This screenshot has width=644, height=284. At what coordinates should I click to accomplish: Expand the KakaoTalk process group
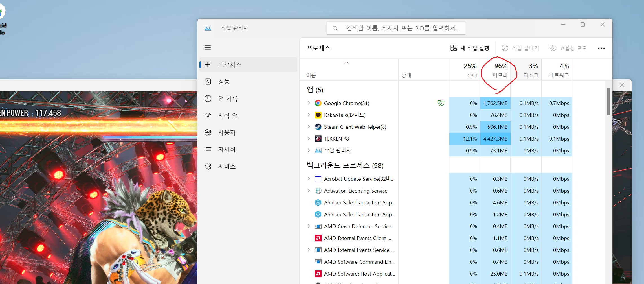click(309, 115)
